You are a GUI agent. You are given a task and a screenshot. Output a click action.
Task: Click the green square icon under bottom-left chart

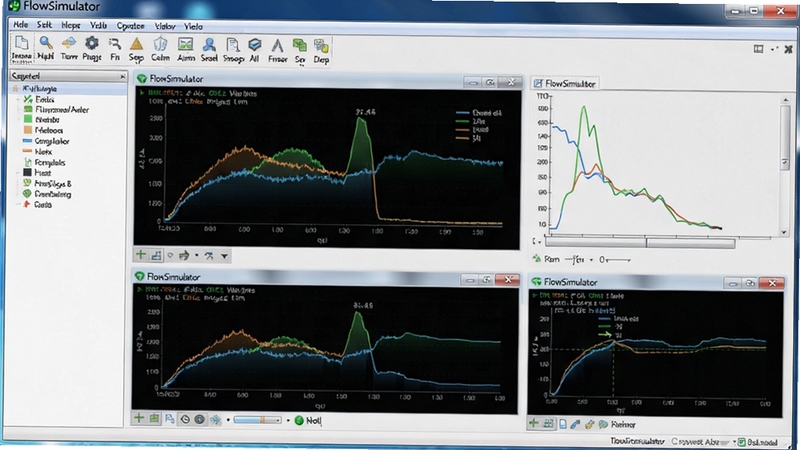coord(154,419)
